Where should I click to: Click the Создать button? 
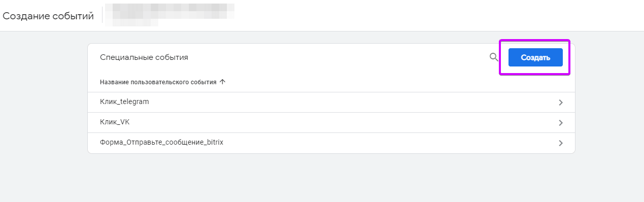(x=535, y=57)
